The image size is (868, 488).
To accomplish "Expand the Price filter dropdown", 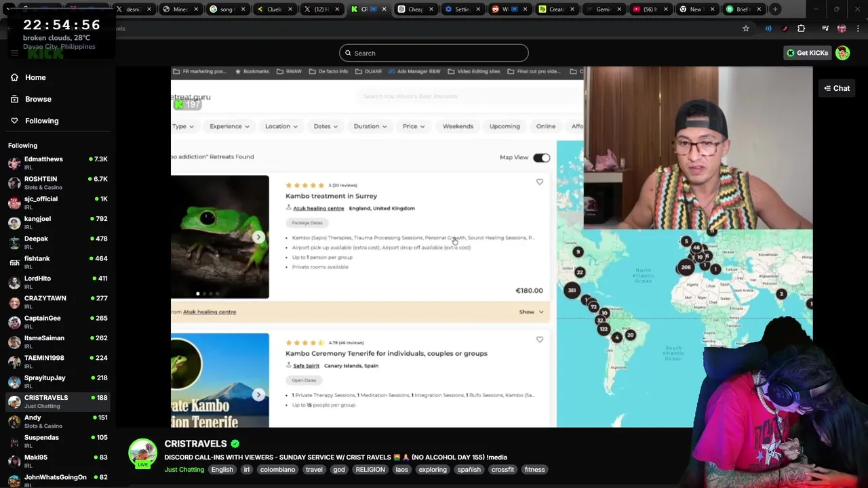I will pos(414,126).
